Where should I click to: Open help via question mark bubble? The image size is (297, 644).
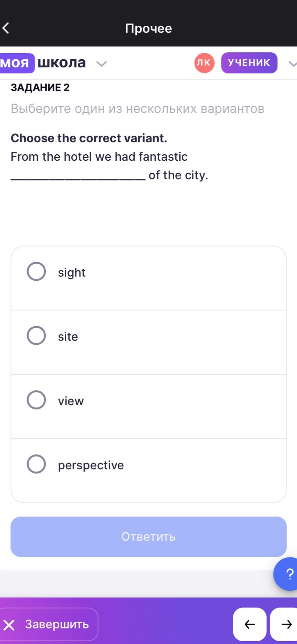point(287,574)
